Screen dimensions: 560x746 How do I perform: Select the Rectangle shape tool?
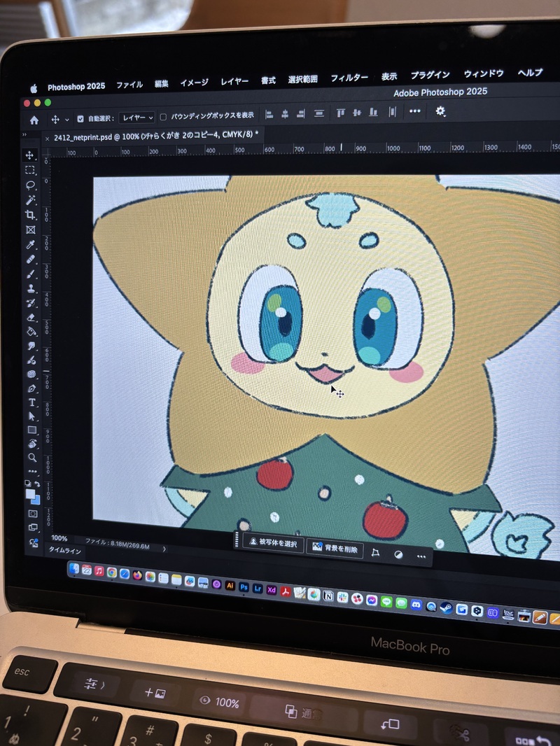point(32,430)
